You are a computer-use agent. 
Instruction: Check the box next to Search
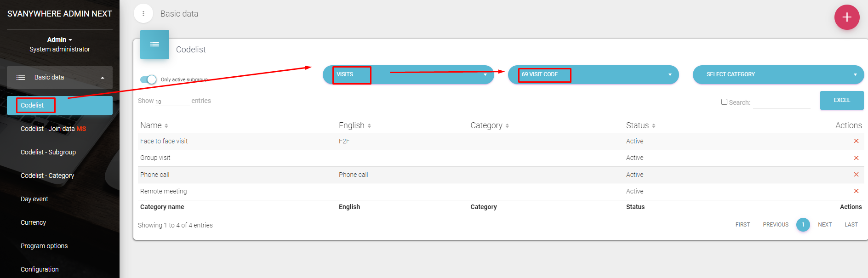tap(724, 102)
